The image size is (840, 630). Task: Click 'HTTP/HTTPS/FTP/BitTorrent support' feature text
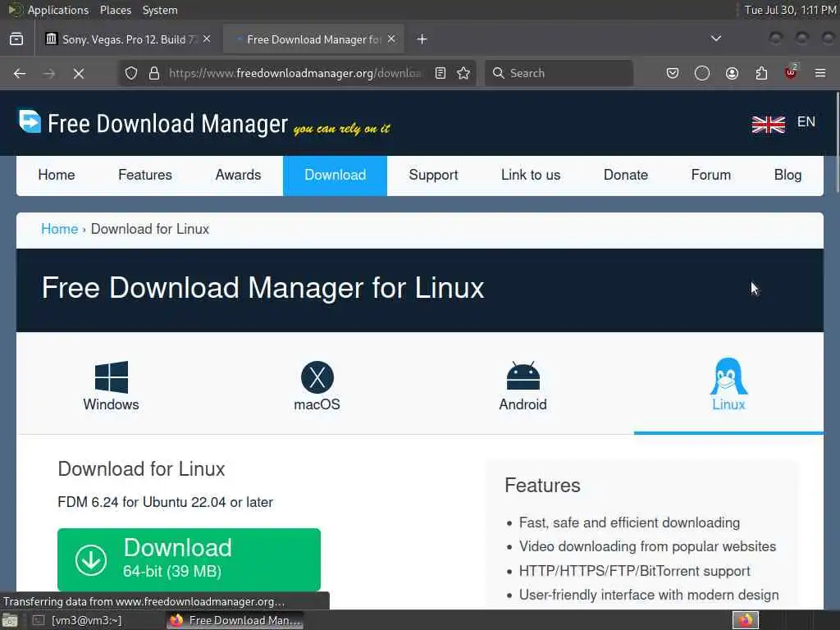tap(635, 571)
